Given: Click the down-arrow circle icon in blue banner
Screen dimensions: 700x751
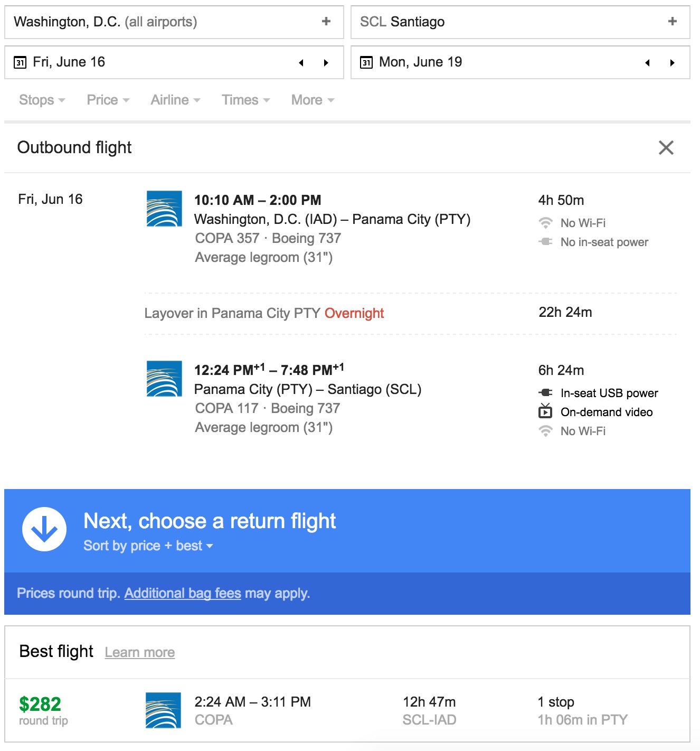Looking at the screenshot, I should tap(44, 529).
